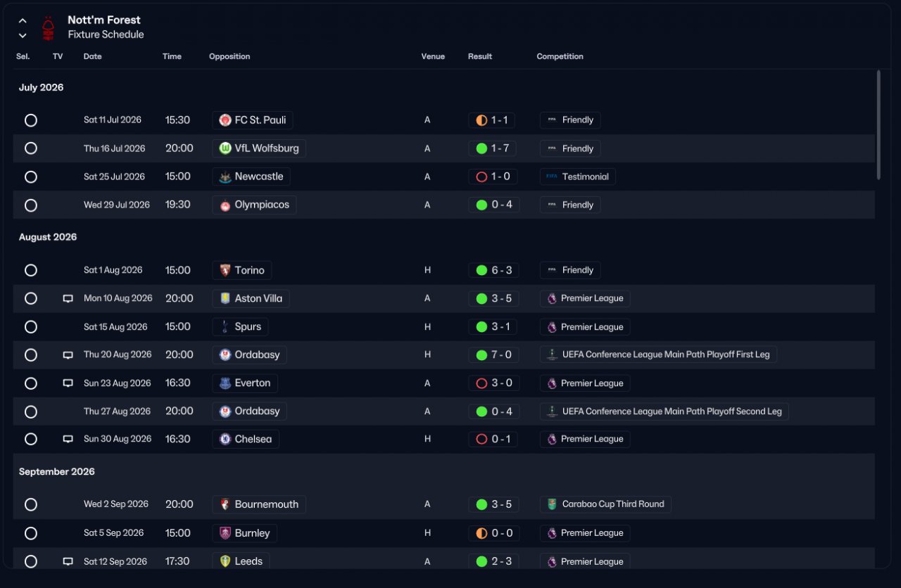The width and height of the screenshot is (901, 588).
Task: Click the Chelsea club badge
Action: pyautogui.click(x=225, y=439)
